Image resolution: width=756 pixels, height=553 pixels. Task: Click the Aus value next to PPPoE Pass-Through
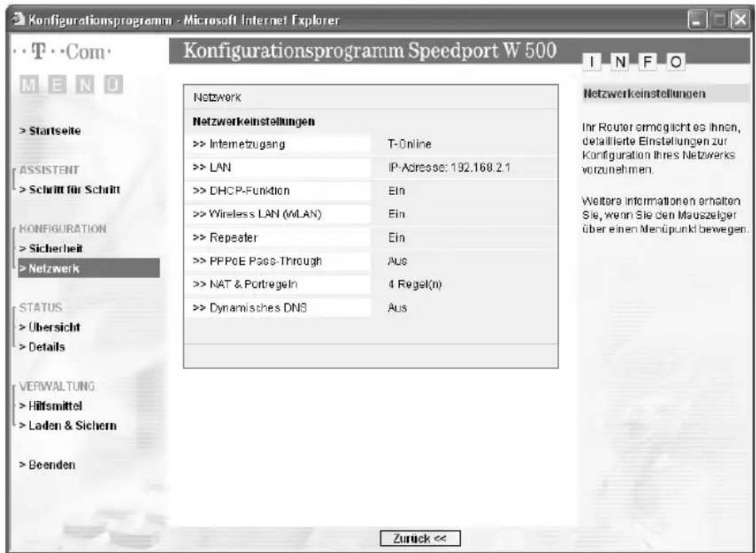coord(397,261)
